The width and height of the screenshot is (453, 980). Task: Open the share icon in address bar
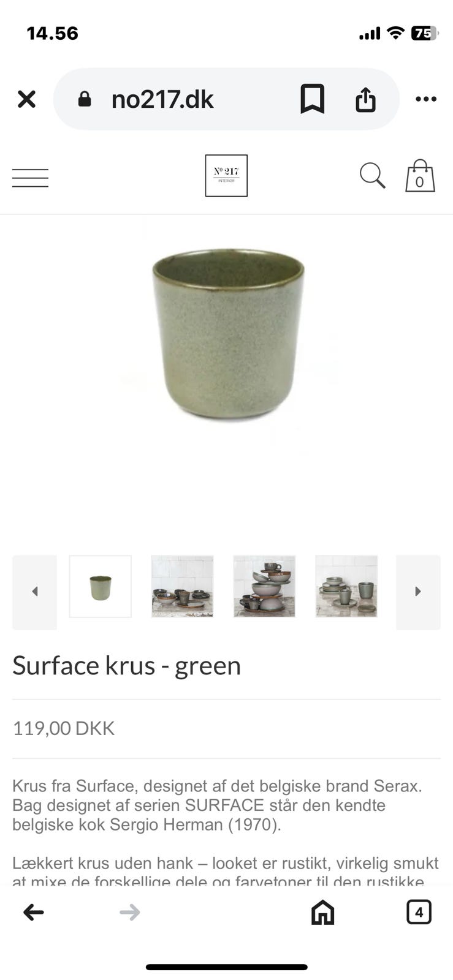coord(365,99)
